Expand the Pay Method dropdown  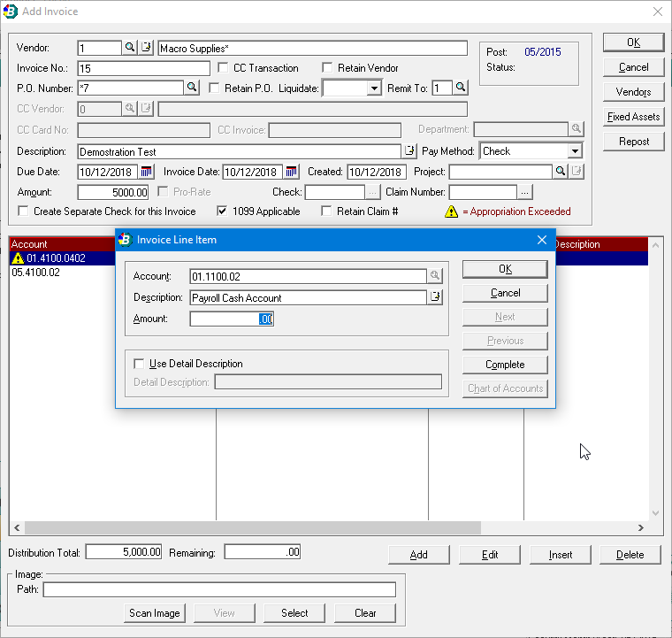(x=575, y=151)
